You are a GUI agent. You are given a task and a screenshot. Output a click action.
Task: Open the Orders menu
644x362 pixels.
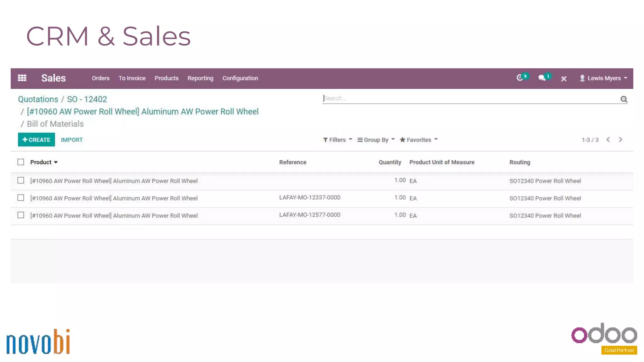click(x=101, y=78)
